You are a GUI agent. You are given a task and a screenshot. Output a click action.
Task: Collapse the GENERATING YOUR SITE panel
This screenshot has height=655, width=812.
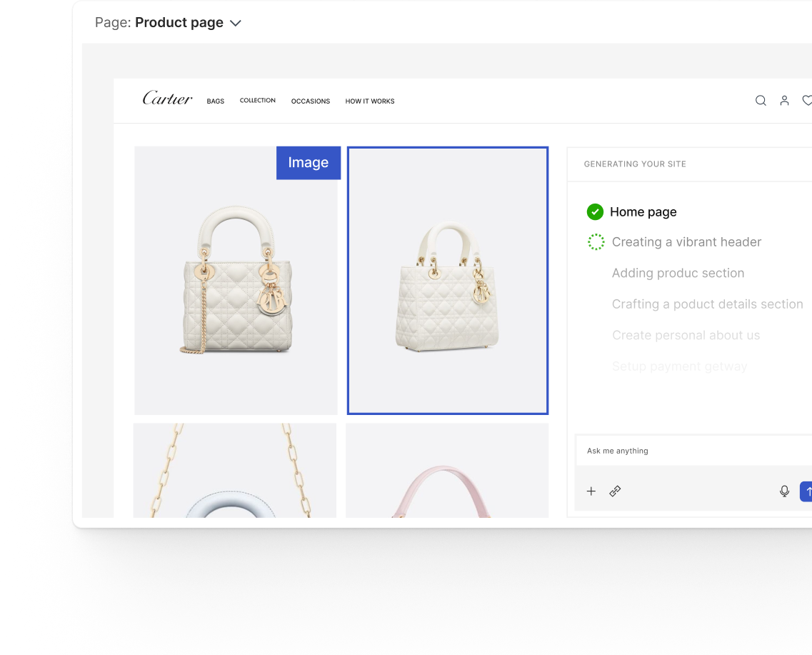[635, 164]
